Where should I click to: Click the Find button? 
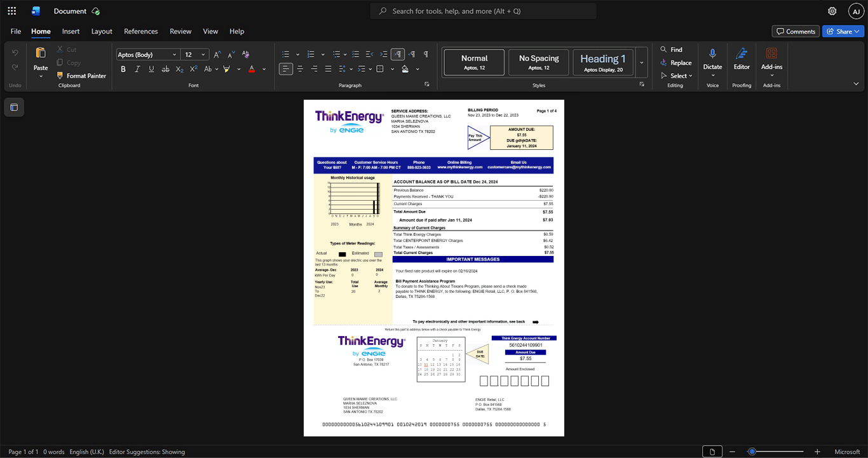click(671, 50)
